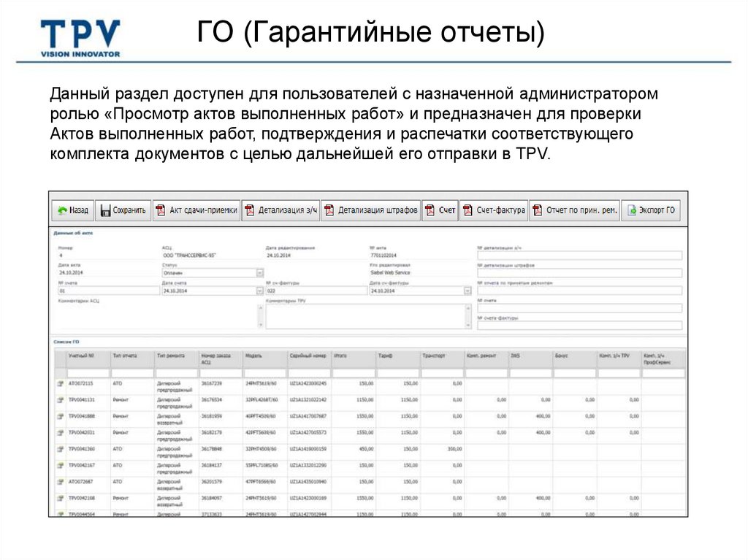This screenshot has width=748, height=560.
Task: Click the PDF icon next to Детализация з/ч
Action: pyautogui.click(x=251, y=210)
